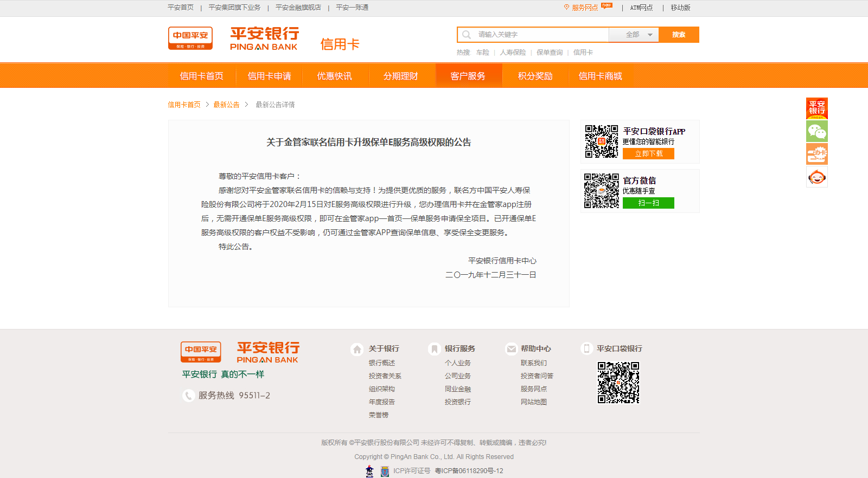Open the WeChat sidebar icon
Image resolution: width=868 pixels, height=478 pixels.
817,131
